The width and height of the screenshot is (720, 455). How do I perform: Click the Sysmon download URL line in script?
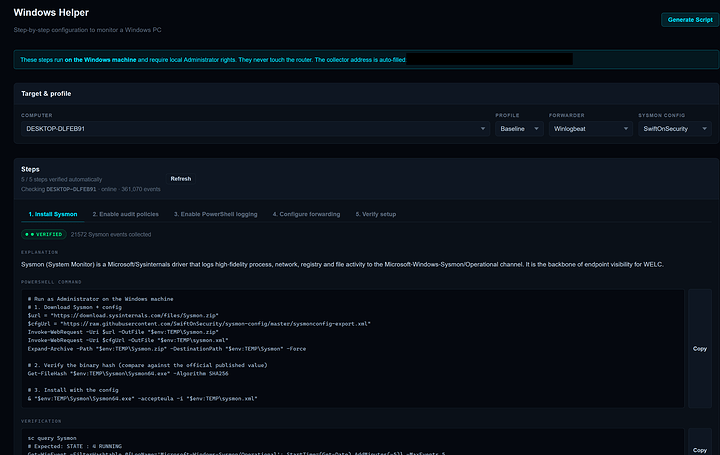click(x=123, y=315)
